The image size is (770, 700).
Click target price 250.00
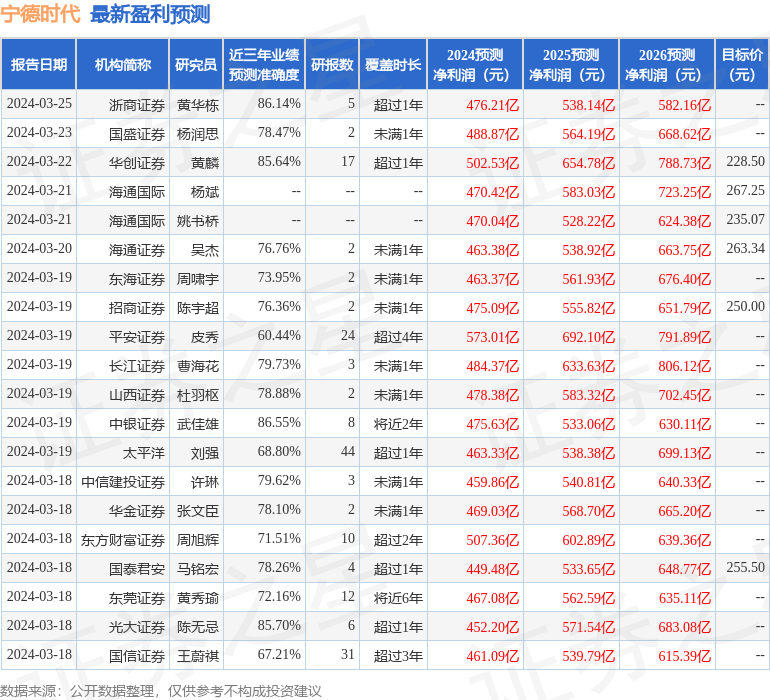click(x=745, y=307)
